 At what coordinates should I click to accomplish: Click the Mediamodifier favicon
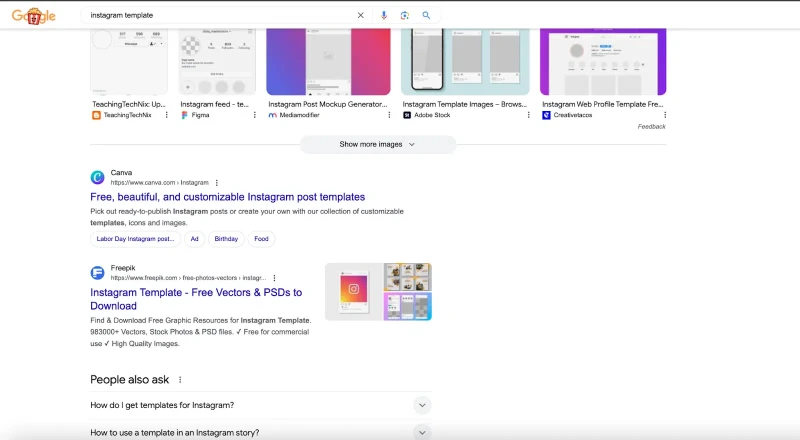click(x=272, y=115)
